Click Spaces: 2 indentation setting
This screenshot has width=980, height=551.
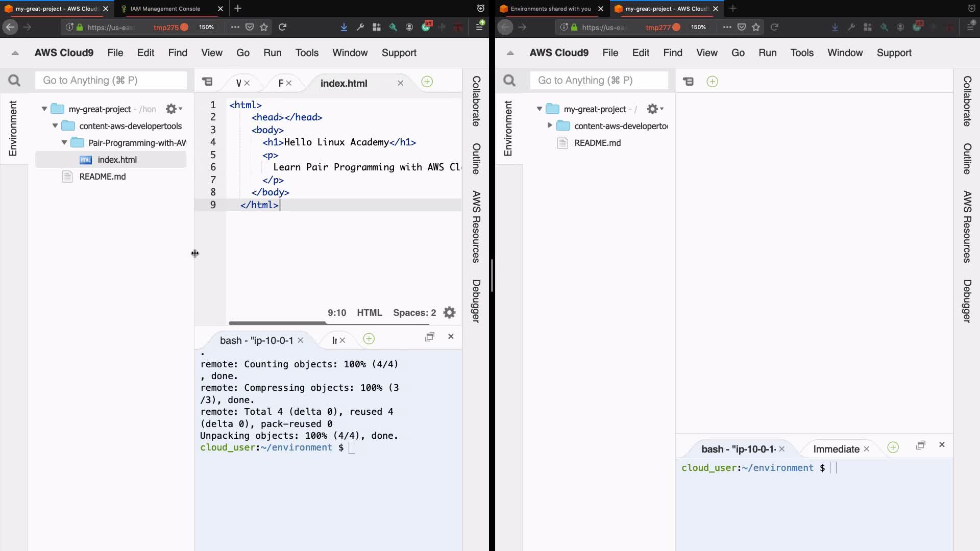pyautogui.click(x=414, y=313)
